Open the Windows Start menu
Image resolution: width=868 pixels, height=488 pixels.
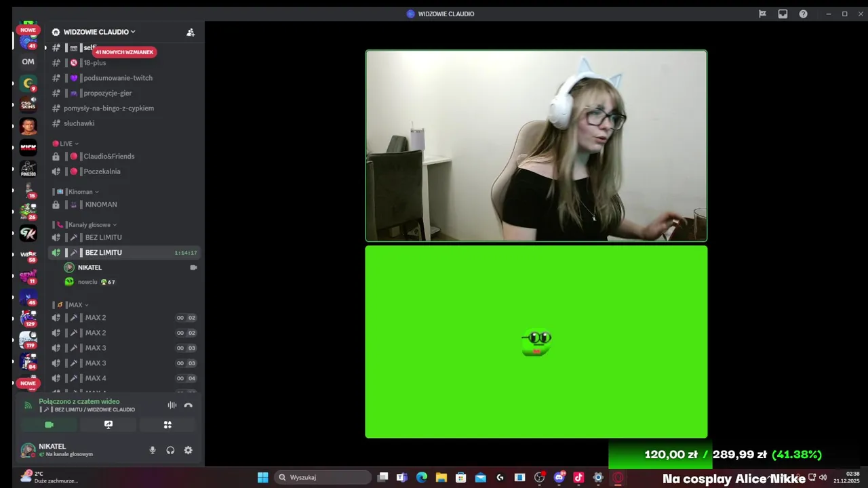262,477
